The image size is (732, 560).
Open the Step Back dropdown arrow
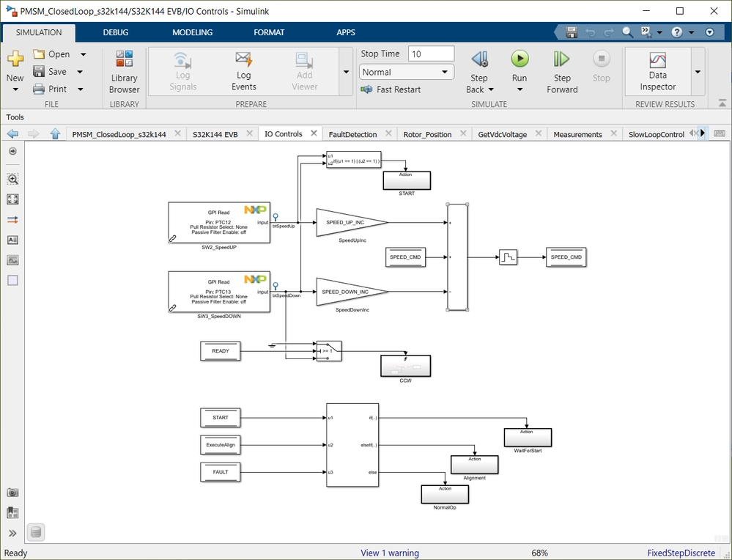[491, 89]
